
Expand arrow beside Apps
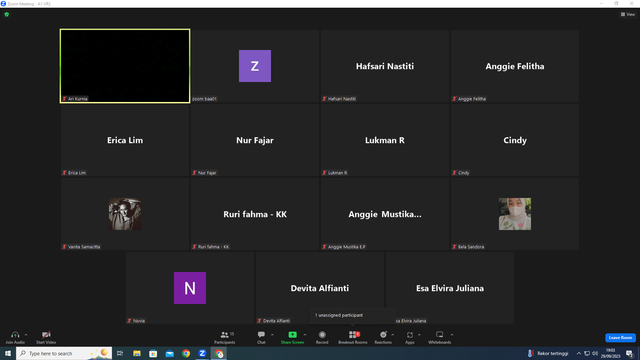pos(419,335)
